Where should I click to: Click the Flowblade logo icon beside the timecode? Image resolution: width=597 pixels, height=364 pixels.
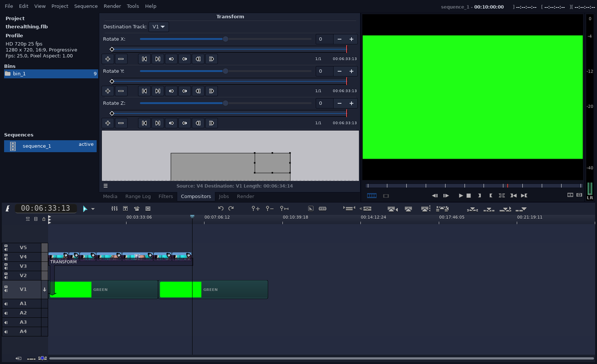tap(7, 209)
